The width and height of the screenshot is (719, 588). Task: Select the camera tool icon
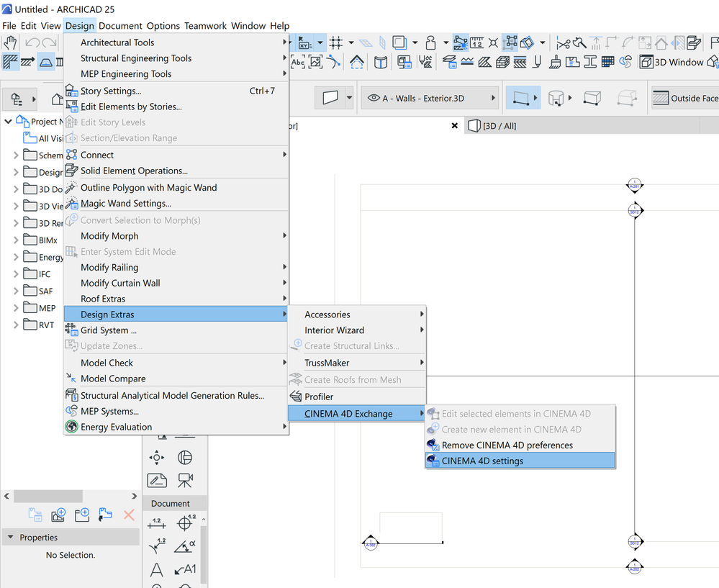coord(185,480)
